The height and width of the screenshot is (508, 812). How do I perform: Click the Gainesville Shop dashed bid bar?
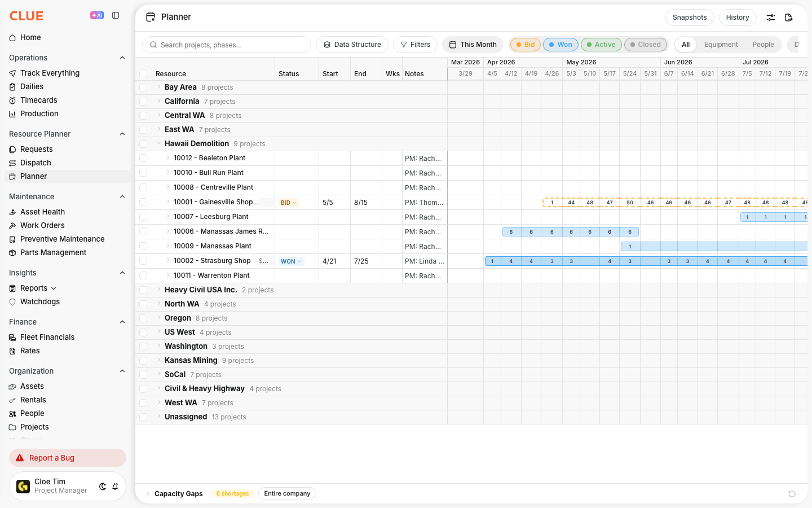pos(675,203)
